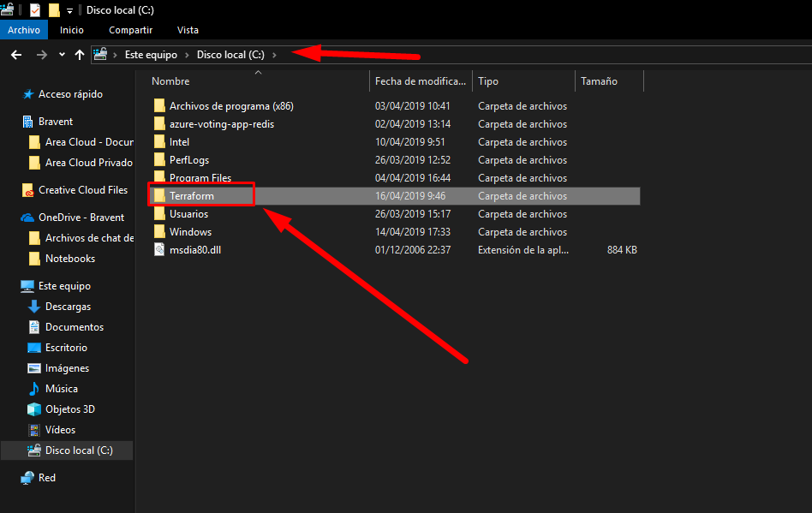Image resolution: width=812 pixels, height=513 pixels.
Task: Open Area Cloud - Docum folder in sidebar
Action: pos(89,142)
